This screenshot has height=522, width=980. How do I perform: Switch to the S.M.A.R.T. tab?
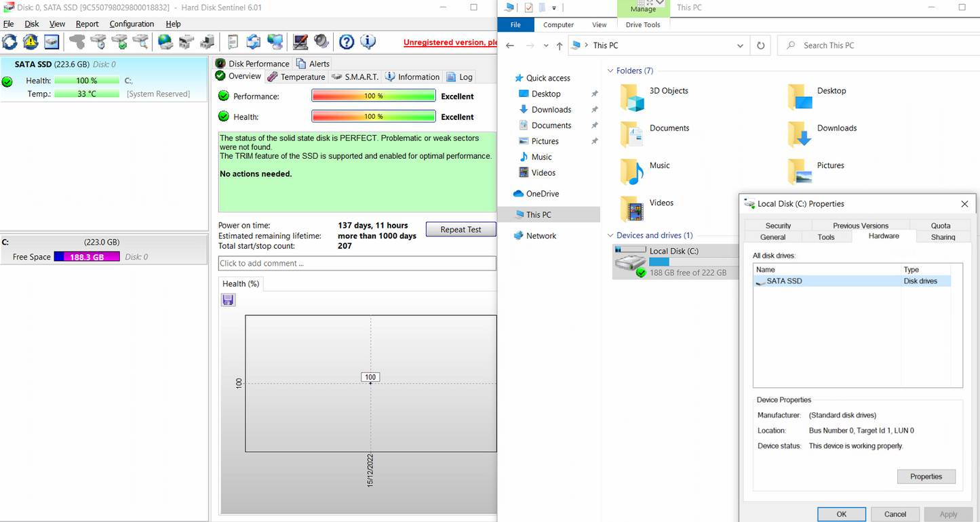pyautogui.click(x=355, y=77)
